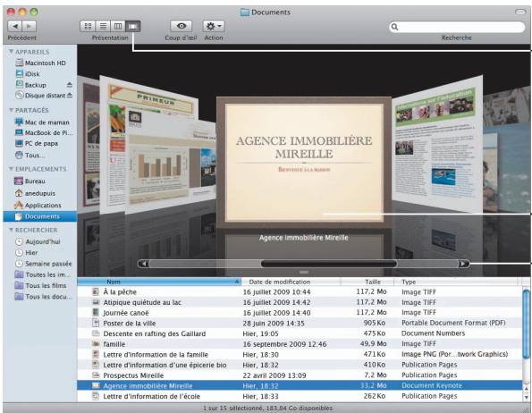Select Lettre d'information de la famille
Viewport: 532px width, 413px height.
coord(300,355)
